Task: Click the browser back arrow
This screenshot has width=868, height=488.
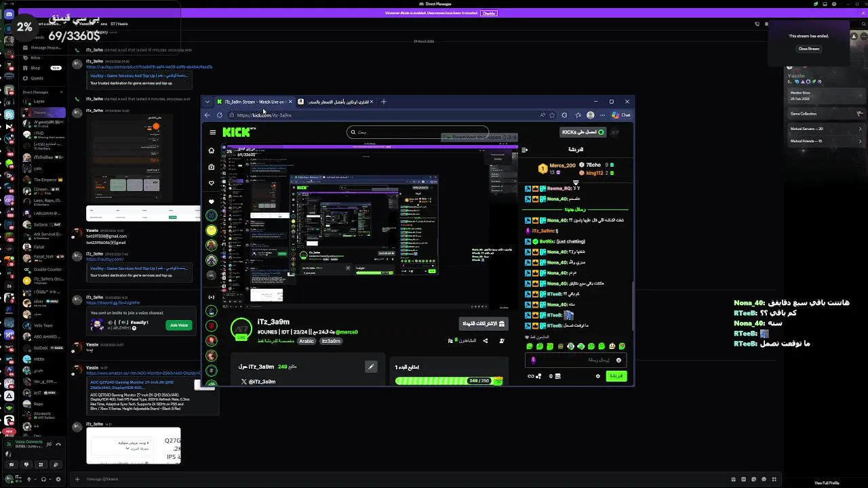Action: click(x=208, y=115)
